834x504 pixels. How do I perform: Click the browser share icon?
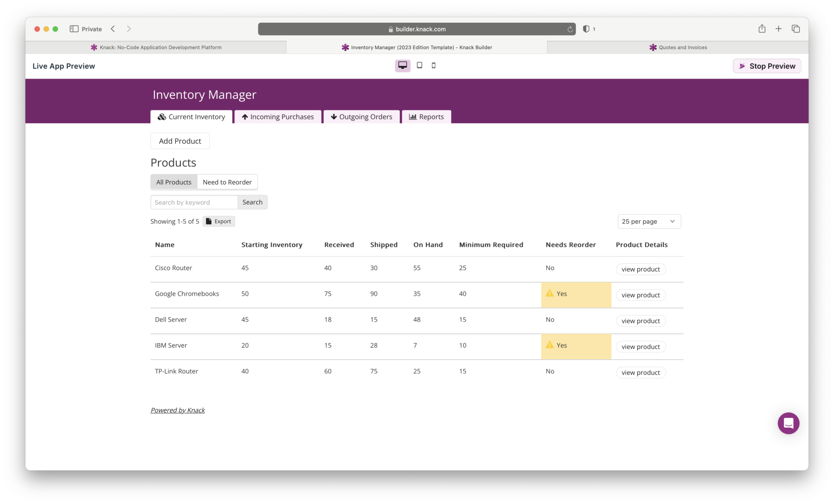[x=762, y=29]
